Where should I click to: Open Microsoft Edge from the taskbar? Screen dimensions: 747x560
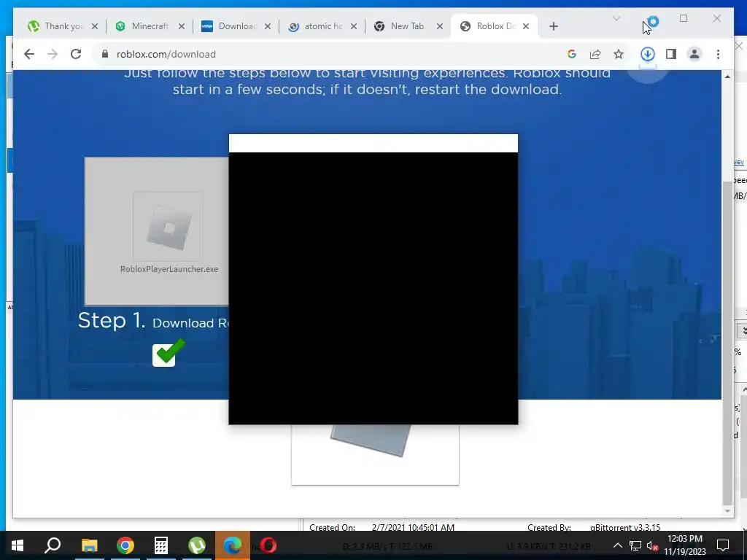(x=233, y=545)
